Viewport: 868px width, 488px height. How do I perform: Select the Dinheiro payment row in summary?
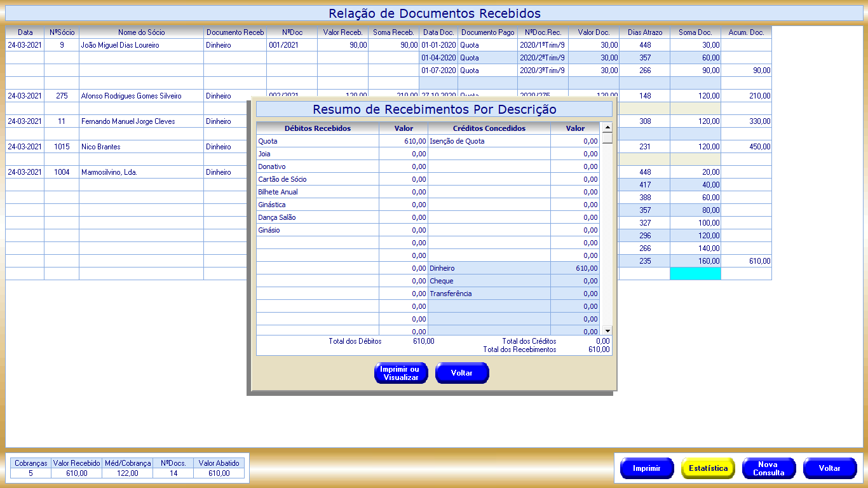pyautogui.click(x=489, y=268)
